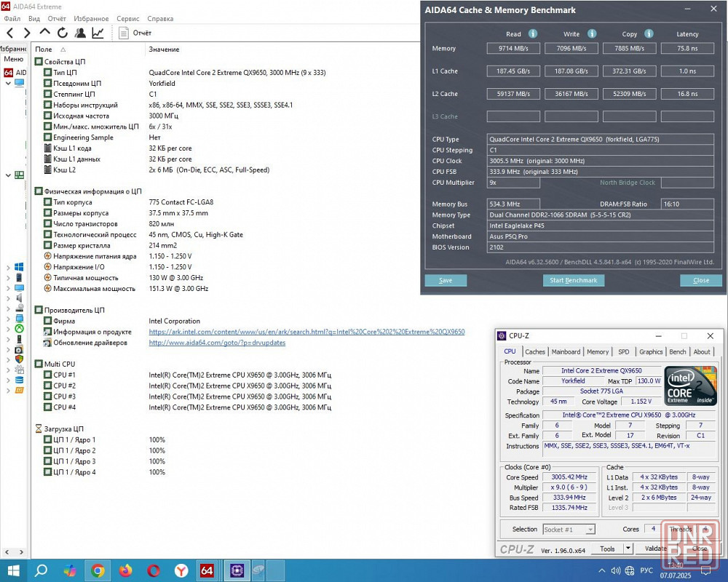Launch Yandex Browser from the taskbar
Image resolution: width=728 pixels, height=582 pixels.
click(x=181, y=570)
